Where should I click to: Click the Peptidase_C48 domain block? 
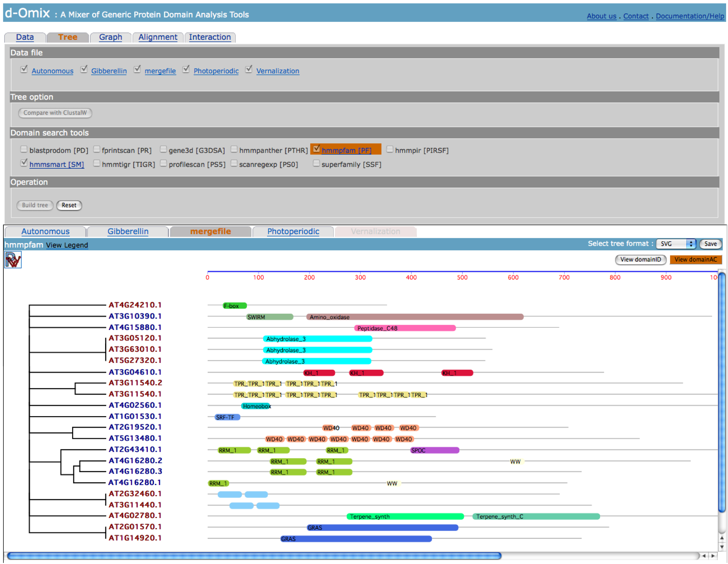(x=405, y=329)
